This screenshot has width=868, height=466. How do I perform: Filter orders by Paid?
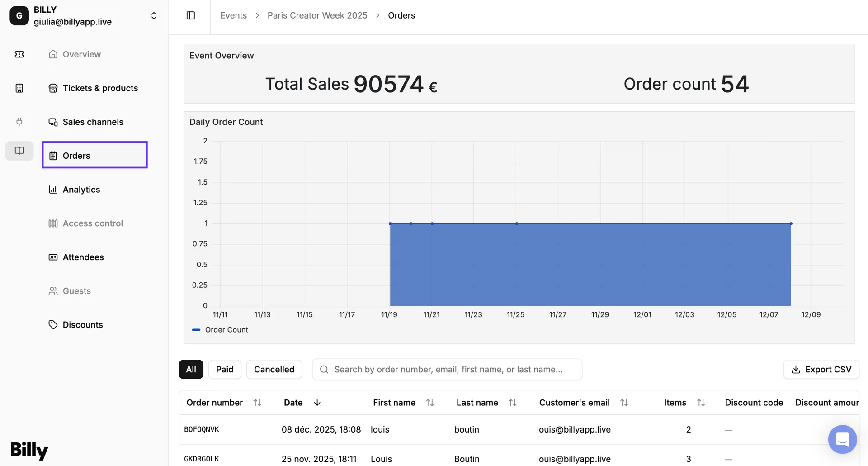pyautogui.click(x=225, y=370)
